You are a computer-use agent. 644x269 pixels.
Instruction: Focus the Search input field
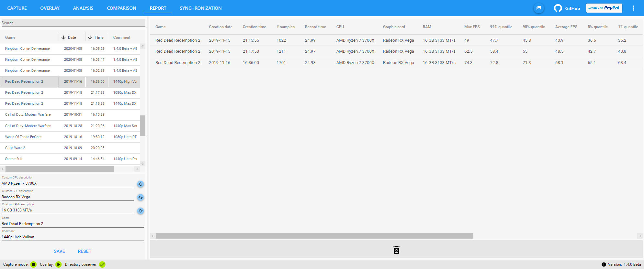73,23
